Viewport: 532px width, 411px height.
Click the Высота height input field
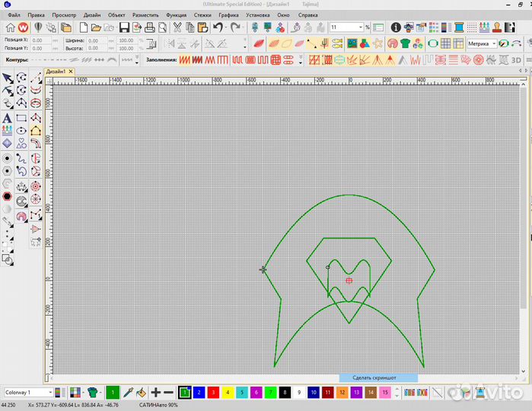click(97, 48)
